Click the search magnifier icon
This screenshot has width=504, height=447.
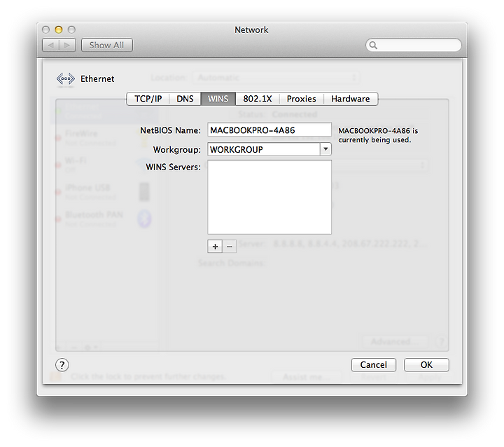tap(373, 45)
